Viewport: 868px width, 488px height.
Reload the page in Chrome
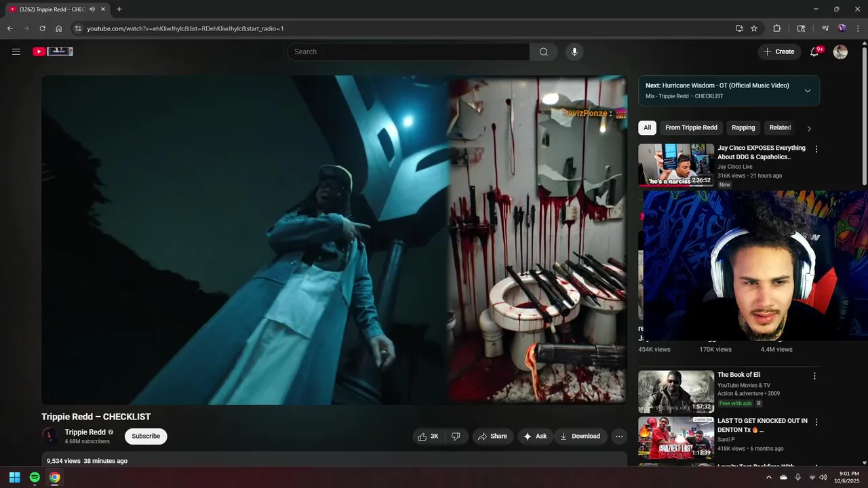pos(42,28)
